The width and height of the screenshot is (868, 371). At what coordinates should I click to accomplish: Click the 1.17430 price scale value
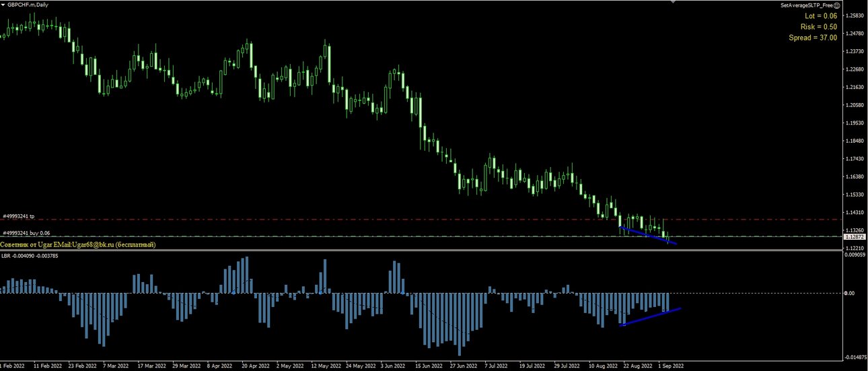click(x=856, y=159)
